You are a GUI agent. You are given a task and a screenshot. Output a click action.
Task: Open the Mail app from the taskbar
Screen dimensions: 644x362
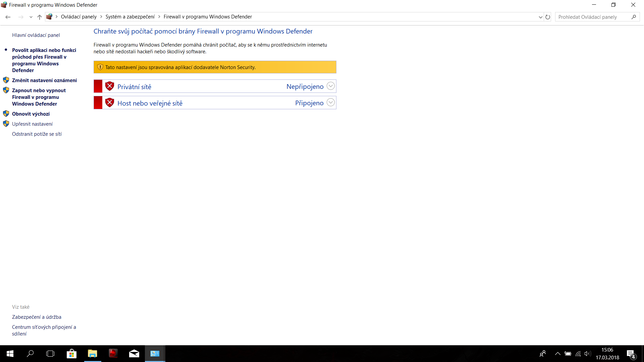pos(134,354)
